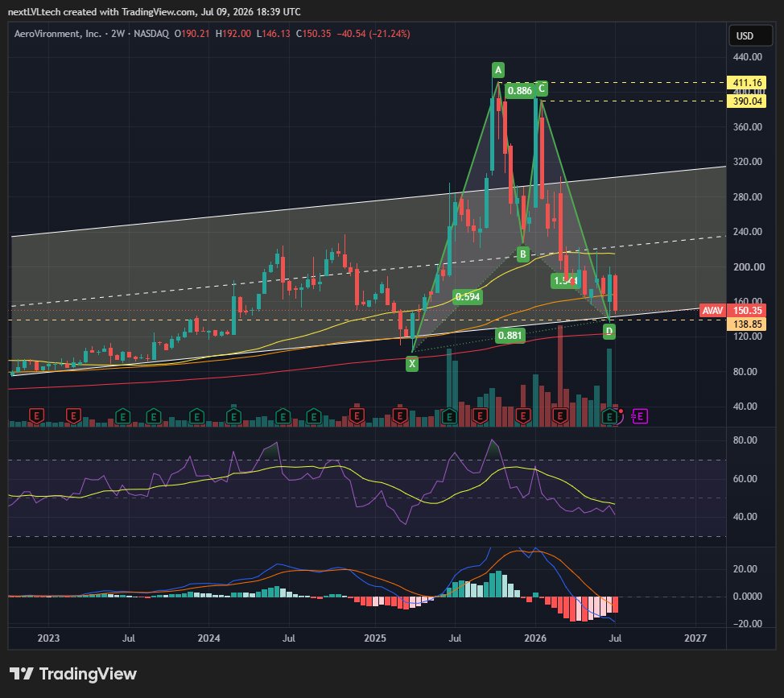
Task: Click the 0.594 ratio label
Action: pyautogui.click(x=468, y=297)
